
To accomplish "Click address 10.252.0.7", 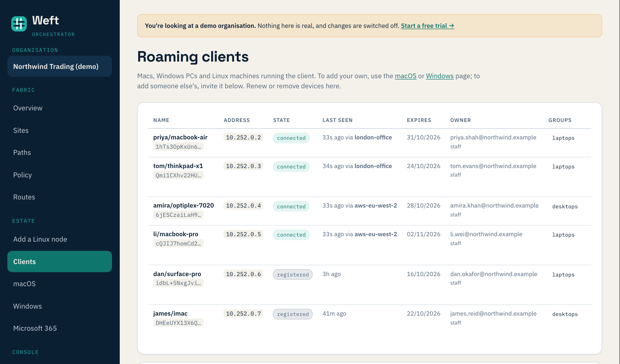I will coord(243,314).
